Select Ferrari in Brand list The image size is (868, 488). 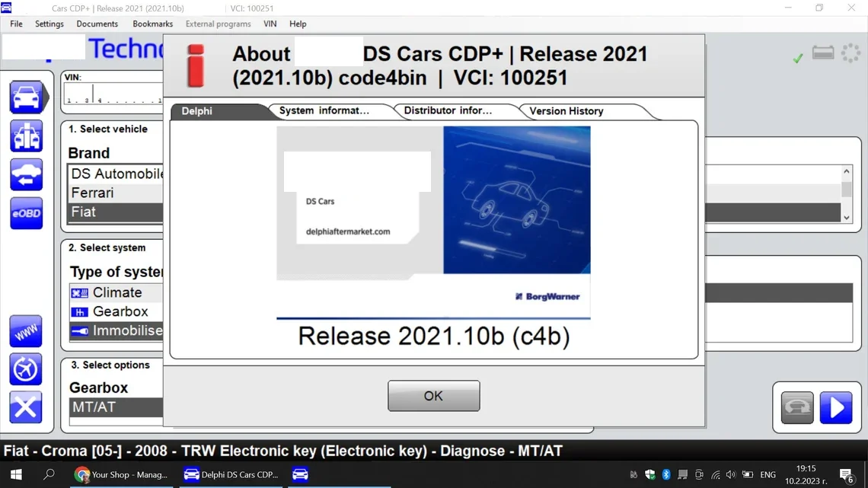tap(116, 193)
